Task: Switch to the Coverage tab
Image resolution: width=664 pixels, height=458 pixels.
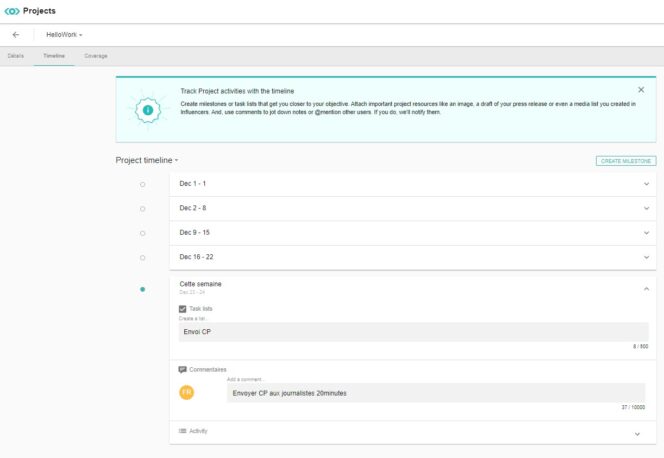Action: click(96, 56)
